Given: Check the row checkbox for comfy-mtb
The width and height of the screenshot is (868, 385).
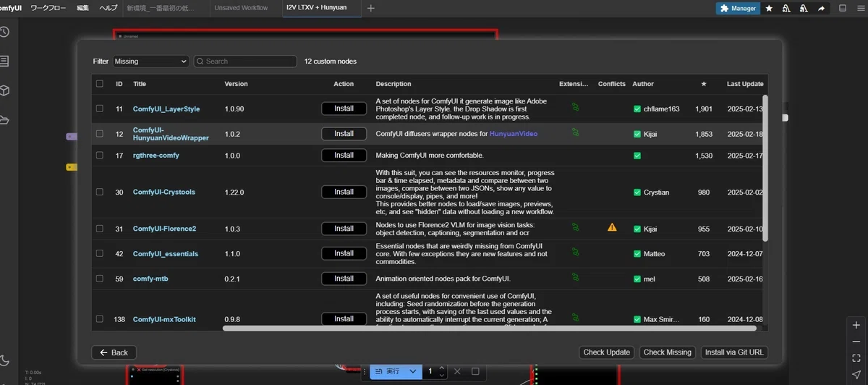Looking at the screenshot, I should pos(100,279).
